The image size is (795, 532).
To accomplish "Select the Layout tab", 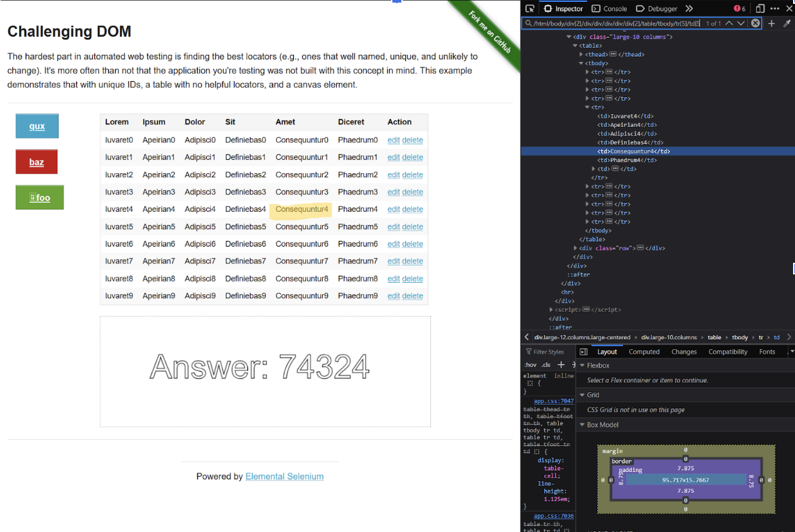I will coord(607,352).
